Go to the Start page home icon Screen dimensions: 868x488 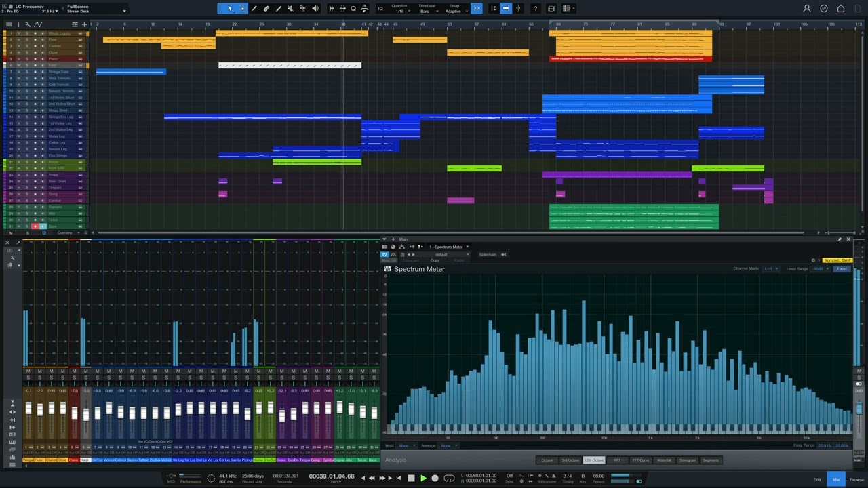(841, 9)
